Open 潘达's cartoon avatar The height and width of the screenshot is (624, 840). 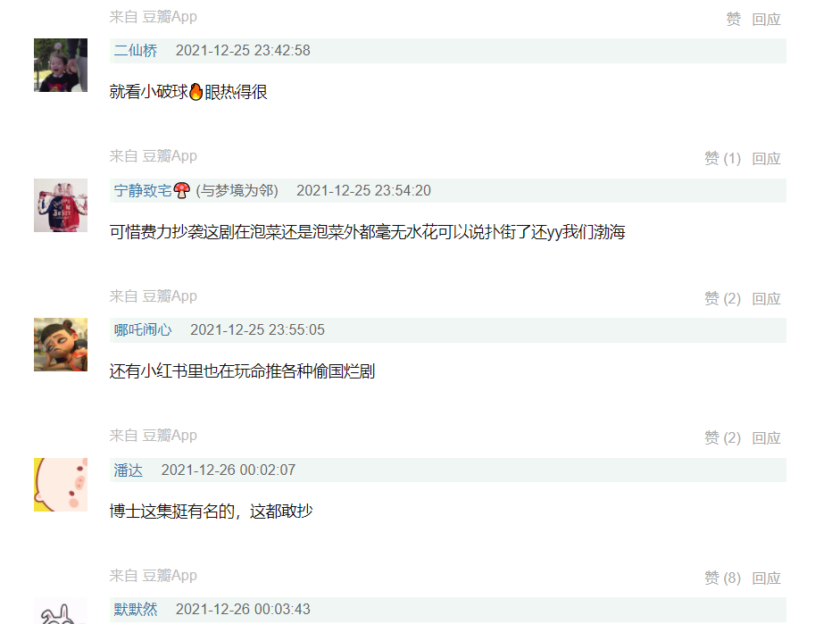point(61,485)
